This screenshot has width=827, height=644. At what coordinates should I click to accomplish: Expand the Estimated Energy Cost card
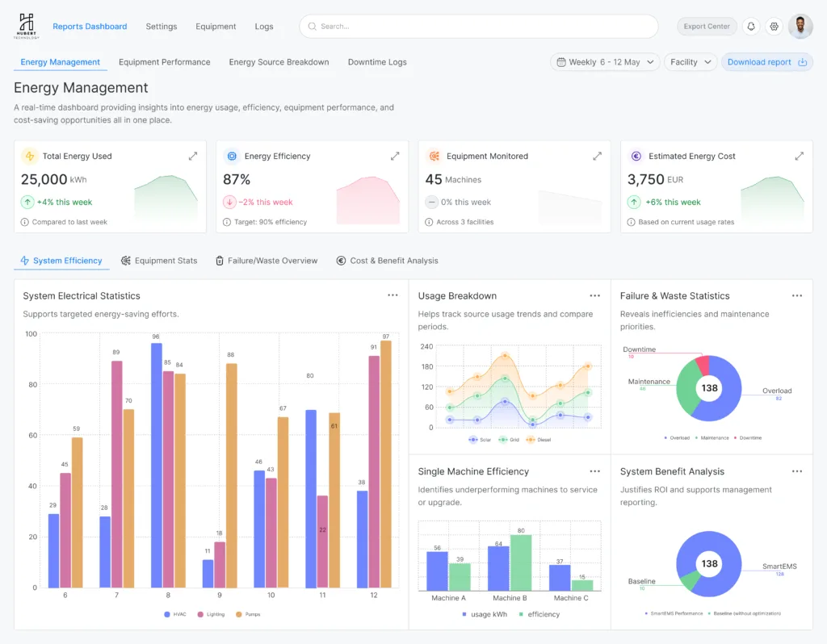(x=799, y=156)
